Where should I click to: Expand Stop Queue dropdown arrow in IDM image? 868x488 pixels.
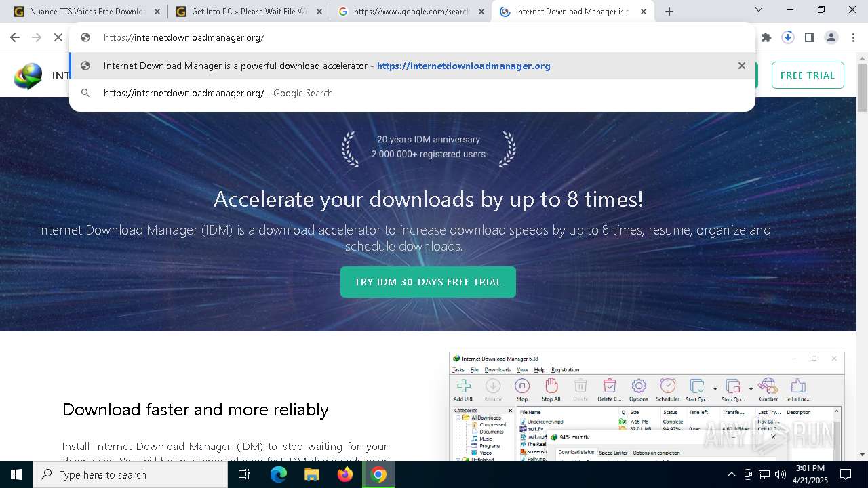(751, 389)
